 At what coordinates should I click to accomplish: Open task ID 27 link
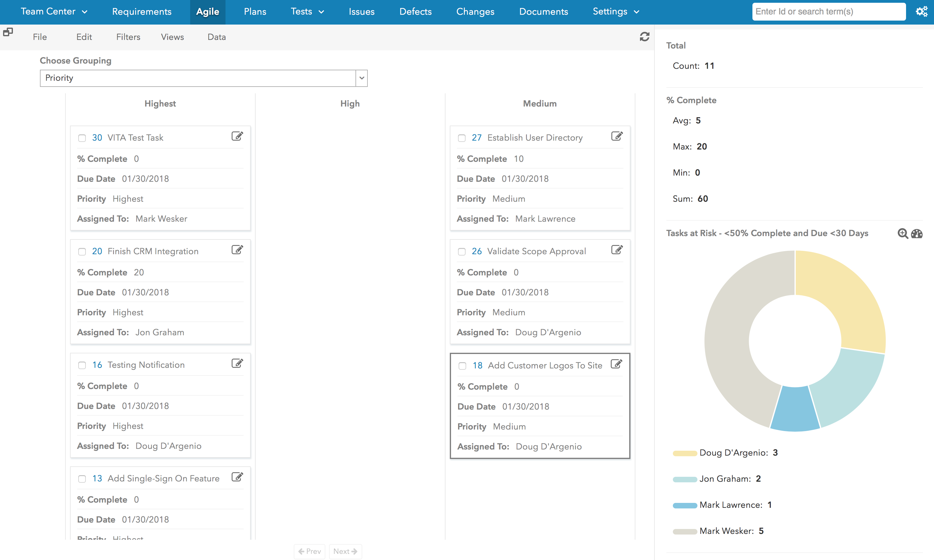(477, 138)
